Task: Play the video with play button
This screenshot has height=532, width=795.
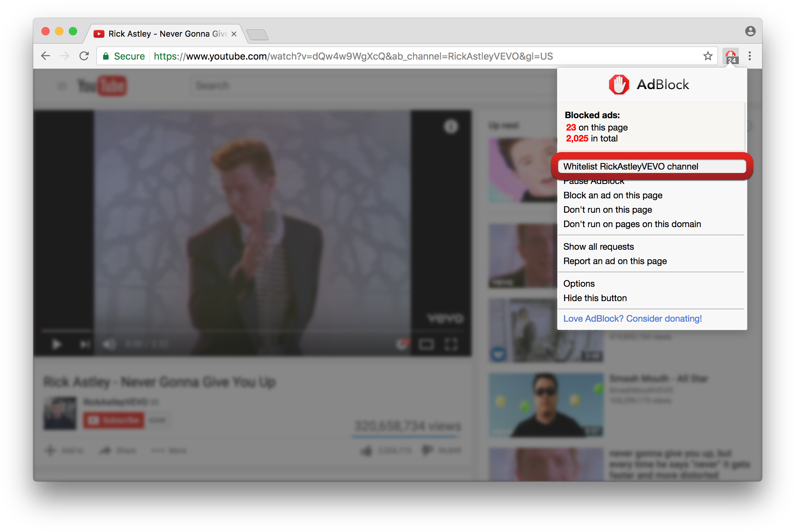Action: coord(57,344)
